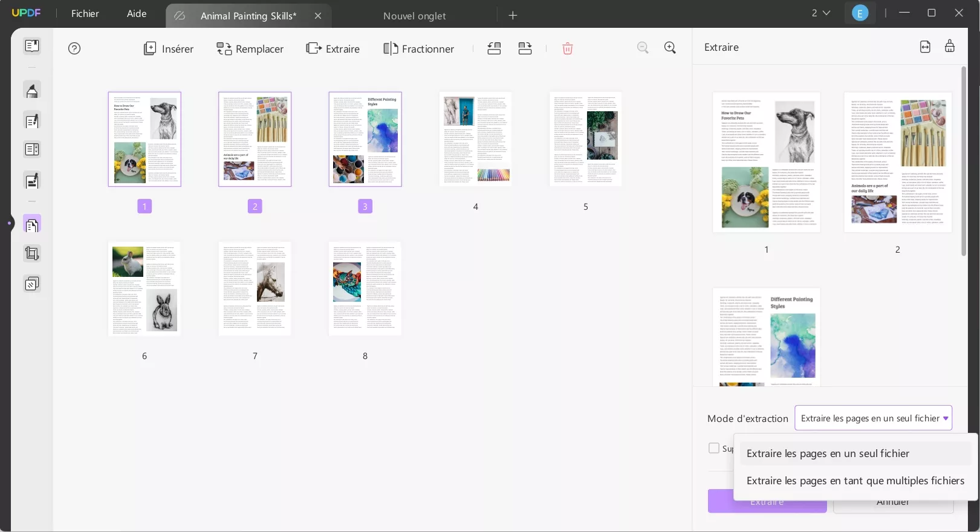Select page 4 thumbnail in the grid
980x532 pixels.
[x=476, y=139]
